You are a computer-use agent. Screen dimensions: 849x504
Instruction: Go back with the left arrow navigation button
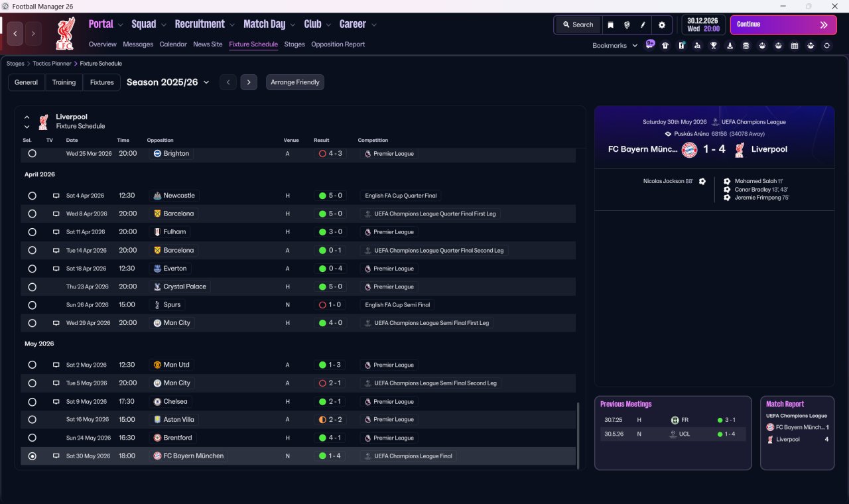tap(15, 33)
